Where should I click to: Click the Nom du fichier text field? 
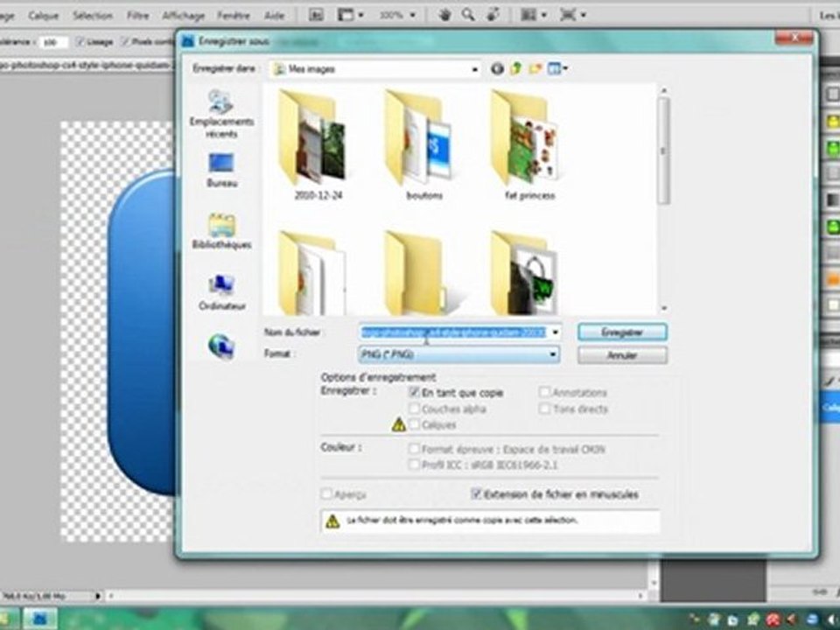click(x=453, y=332)
